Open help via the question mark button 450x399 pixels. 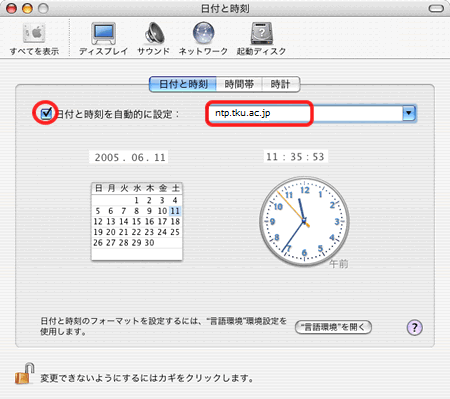[415, 328]
